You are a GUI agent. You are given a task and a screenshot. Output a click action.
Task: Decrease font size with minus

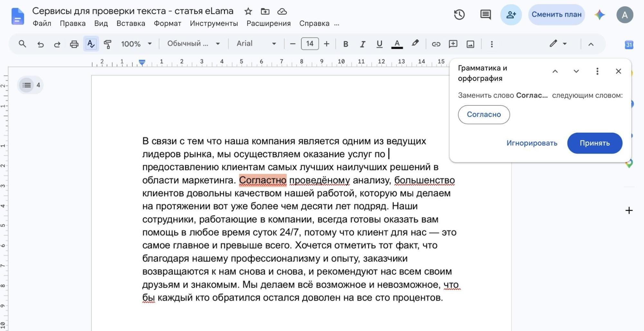tap(293, 44)
